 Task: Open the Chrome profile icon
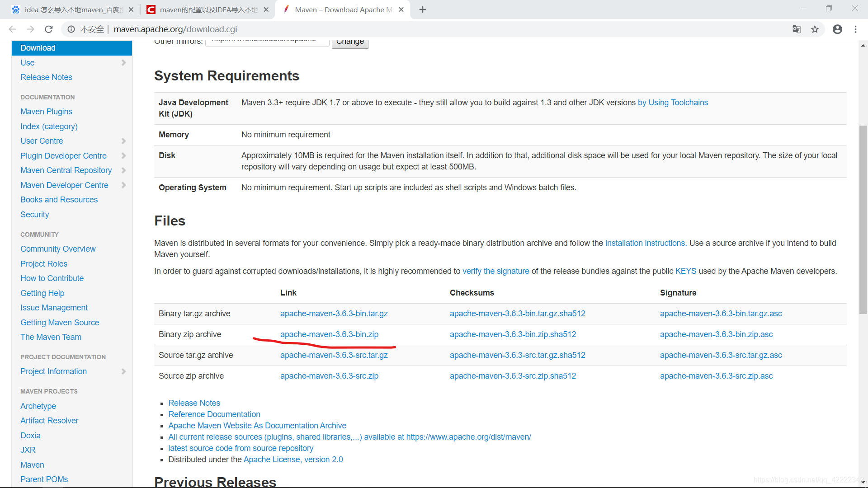(x=837, y=29)
